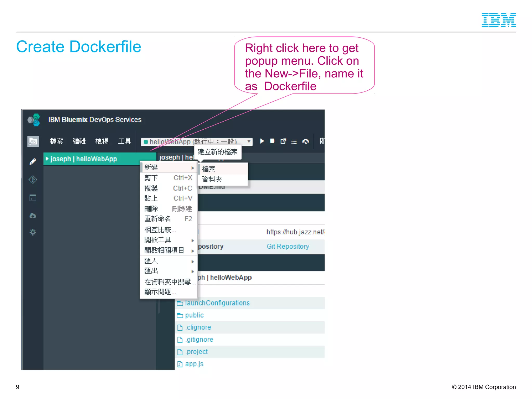Select 在資料夾中搜尋... in the context menu
This screenshot has height=399, width=532.
pos(169,282)
